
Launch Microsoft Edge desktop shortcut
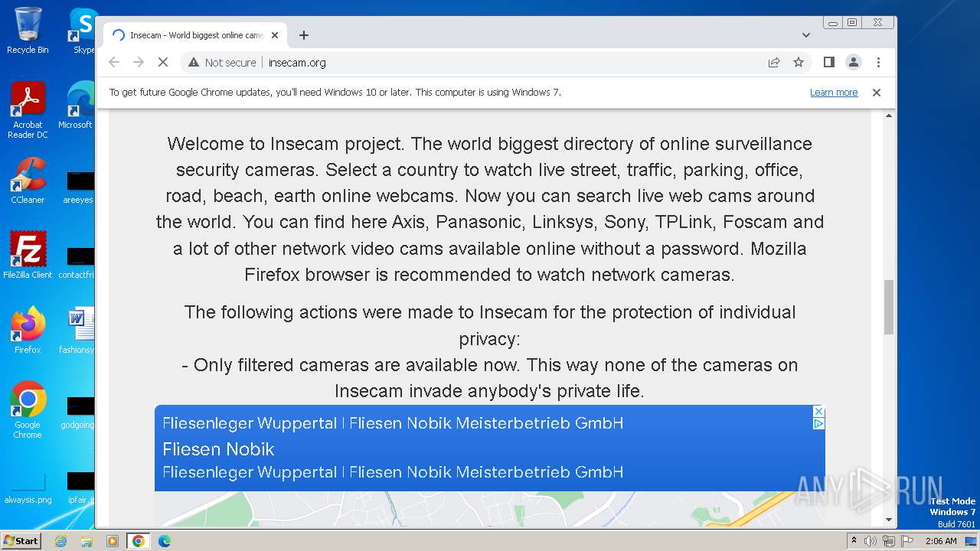coord(77,106)
